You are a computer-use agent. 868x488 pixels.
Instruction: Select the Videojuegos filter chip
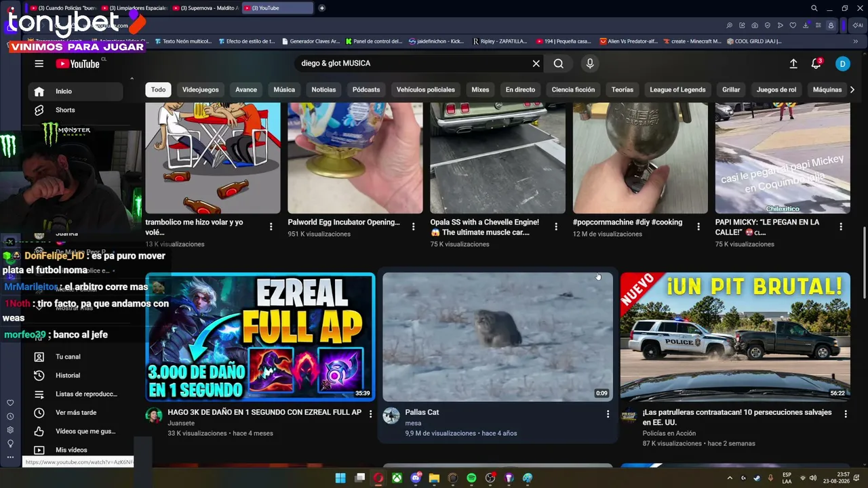(x=201, y=89)
